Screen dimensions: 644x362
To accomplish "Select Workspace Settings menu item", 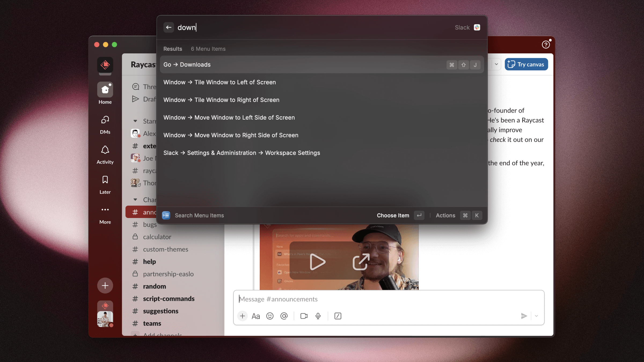I will pos(322,153).
